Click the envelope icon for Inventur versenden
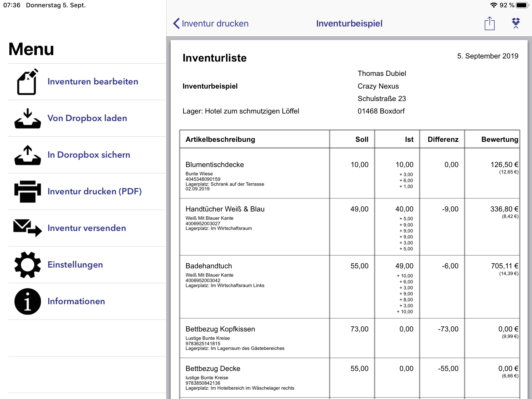Image resolution: width=532 pixels, height=399 pixels. click(28, 228)
